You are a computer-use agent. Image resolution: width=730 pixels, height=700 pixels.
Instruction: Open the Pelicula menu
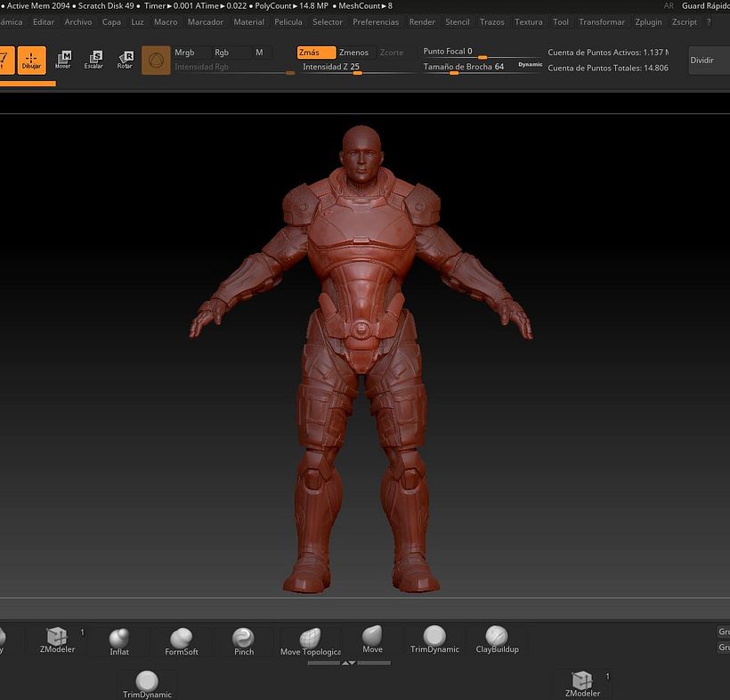click(288, 22)
